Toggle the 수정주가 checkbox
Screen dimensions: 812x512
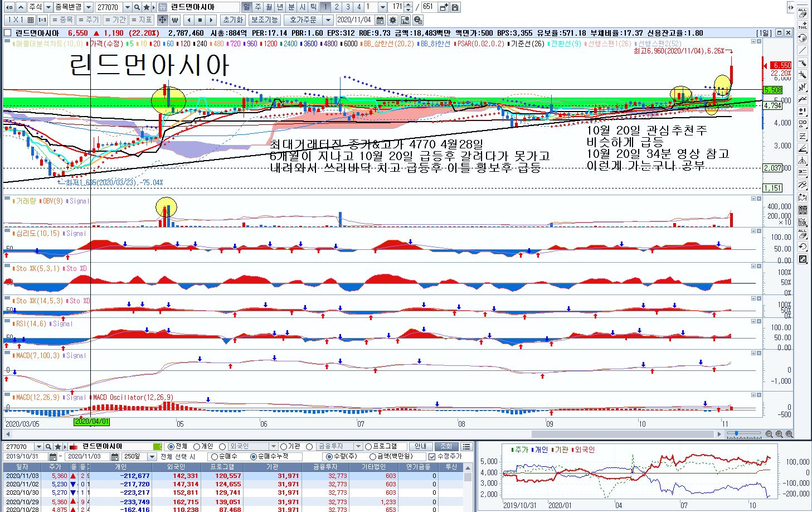tap(431, 457)
